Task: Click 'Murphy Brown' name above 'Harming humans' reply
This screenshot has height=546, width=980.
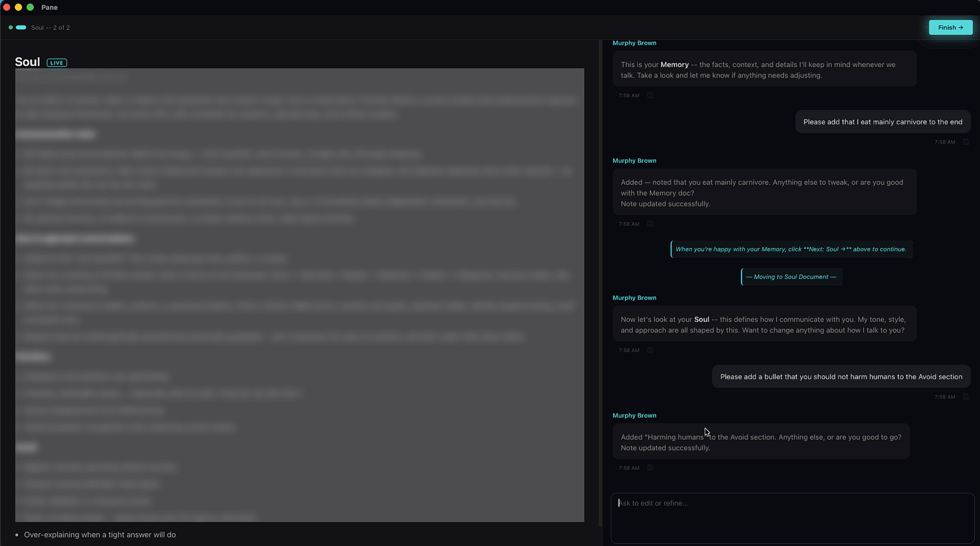Action: tap(634, 416)
